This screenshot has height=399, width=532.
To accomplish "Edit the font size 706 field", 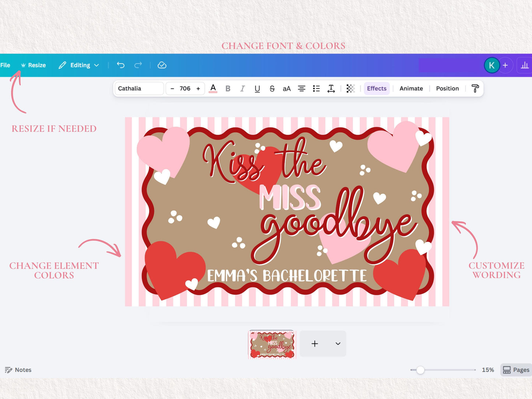I will tap(185, 88).
